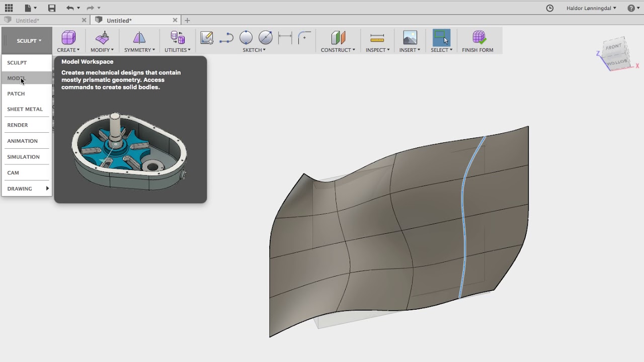644x362 pixels.
Task: Choose Render from workspace list
Action: (18, 125)
